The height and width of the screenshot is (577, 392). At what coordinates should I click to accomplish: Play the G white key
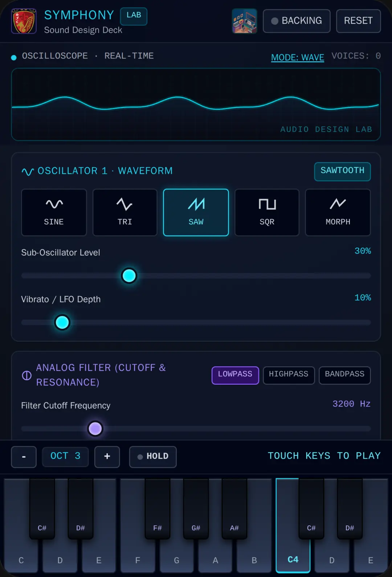pos(176,555)
